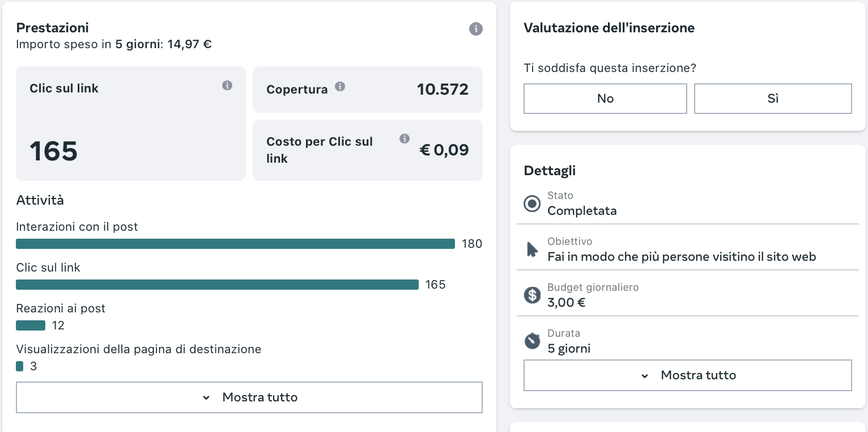The height and width of the screenshot is (432, 868).
Task: Answer Sì to ad satisfaction question
Action: pyautogui.click(x=773, y=99)
